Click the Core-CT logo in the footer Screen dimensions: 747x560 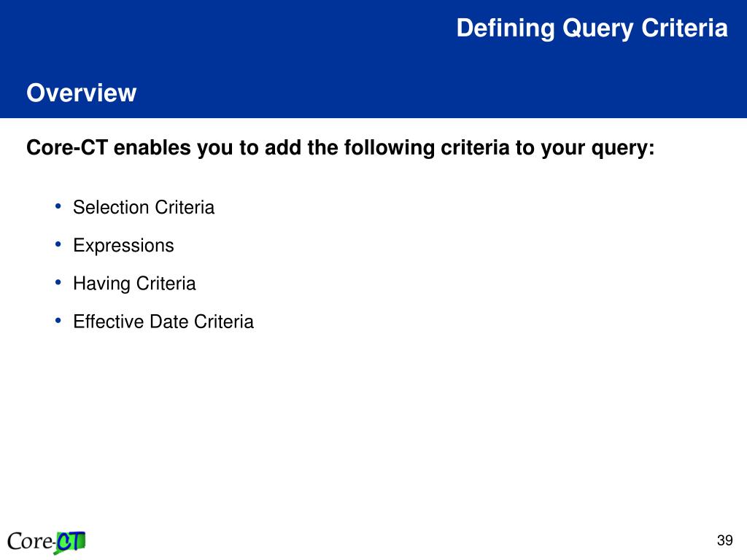coord(46,542)
